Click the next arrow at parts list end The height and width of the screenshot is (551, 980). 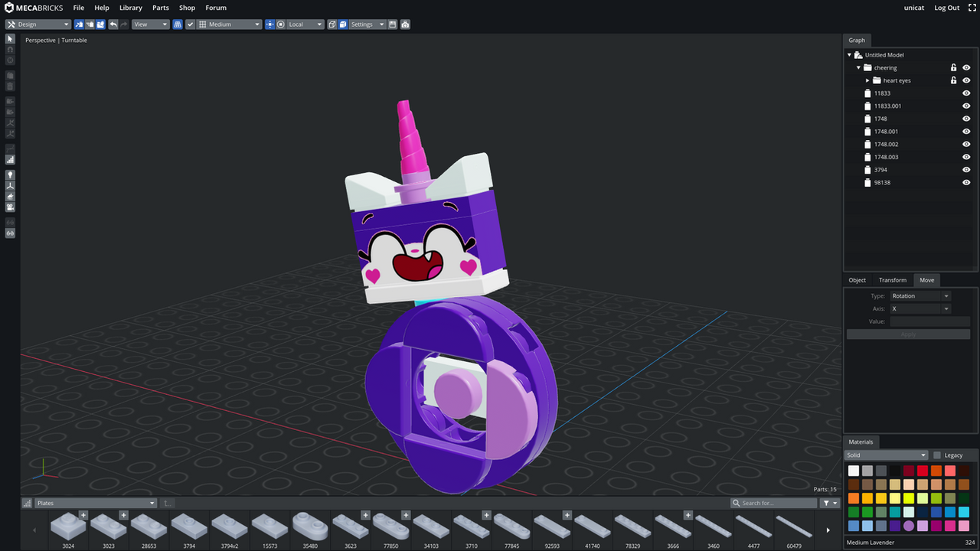(828, 530)
